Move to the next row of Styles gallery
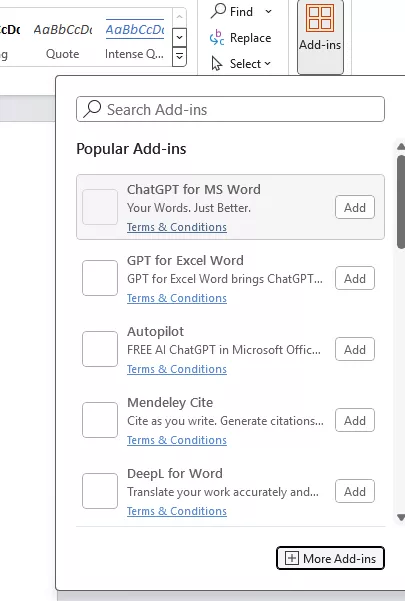Screen dimensions: 405x601 pos(179,38)
